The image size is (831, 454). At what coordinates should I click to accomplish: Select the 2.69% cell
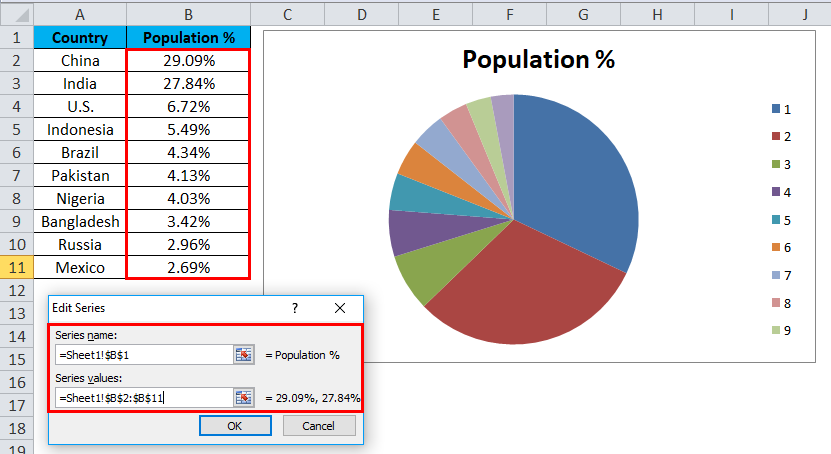[188, 268]
